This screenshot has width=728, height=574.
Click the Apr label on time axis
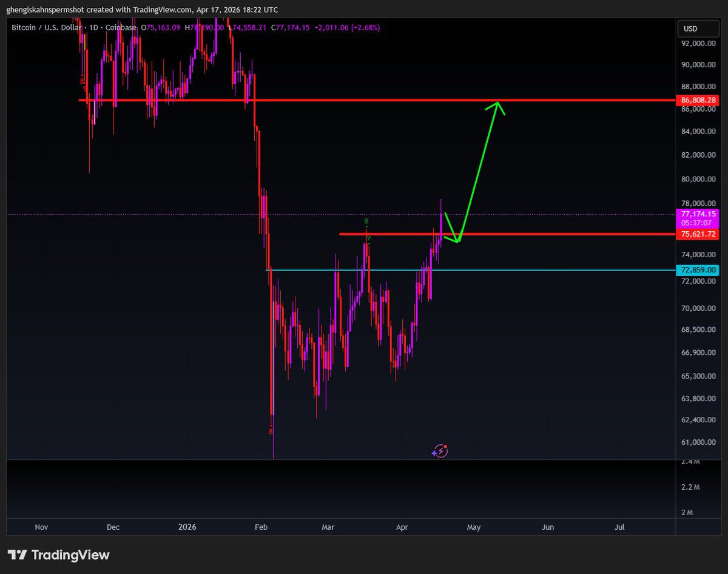[x=402, y=527]
